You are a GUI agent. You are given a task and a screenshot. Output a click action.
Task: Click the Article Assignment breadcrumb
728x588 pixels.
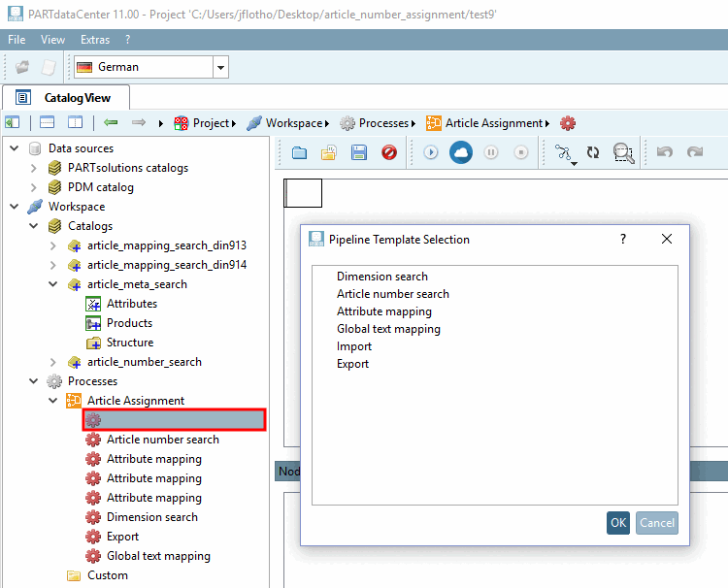click(494, 123)
